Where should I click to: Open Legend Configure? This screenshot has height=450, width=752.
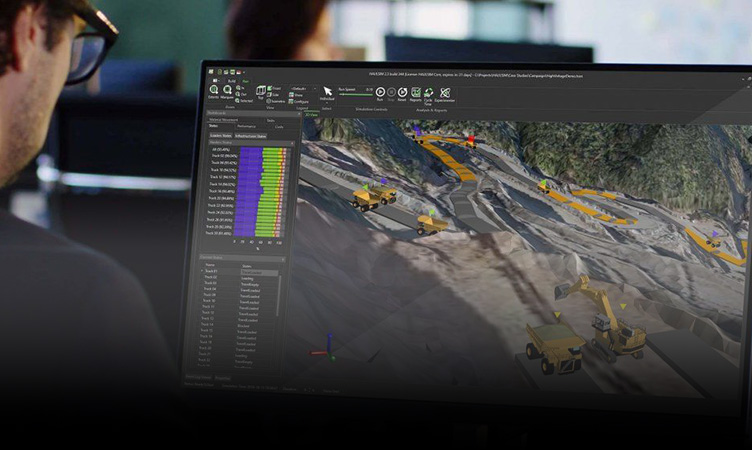tap(298, 102)
